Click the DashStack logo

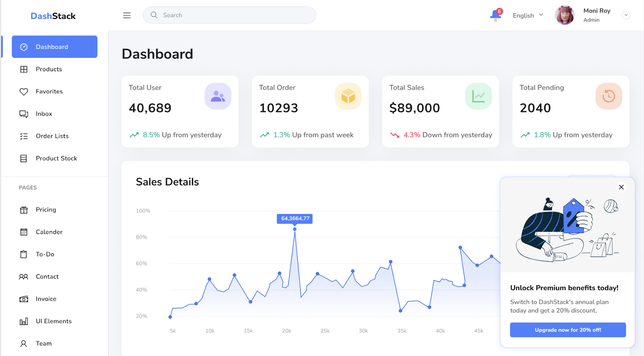[x=53, y=16]
